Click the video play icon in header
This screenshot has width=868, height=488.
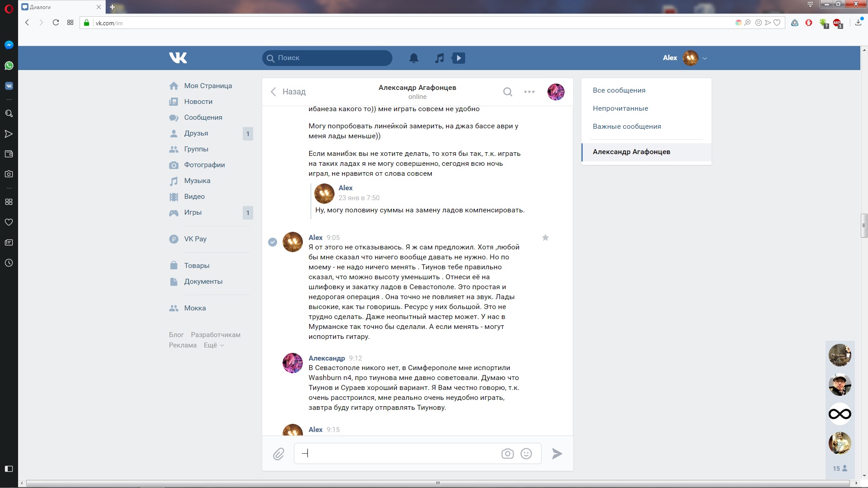(x=458, y=58)
